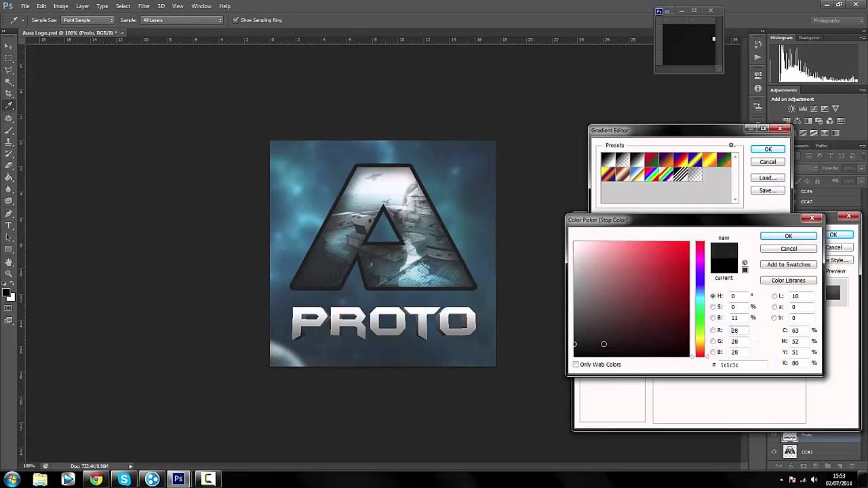Select the Lab 'a' radio button
Viewport: 868px width, 488px height.
tap(774, 307)
